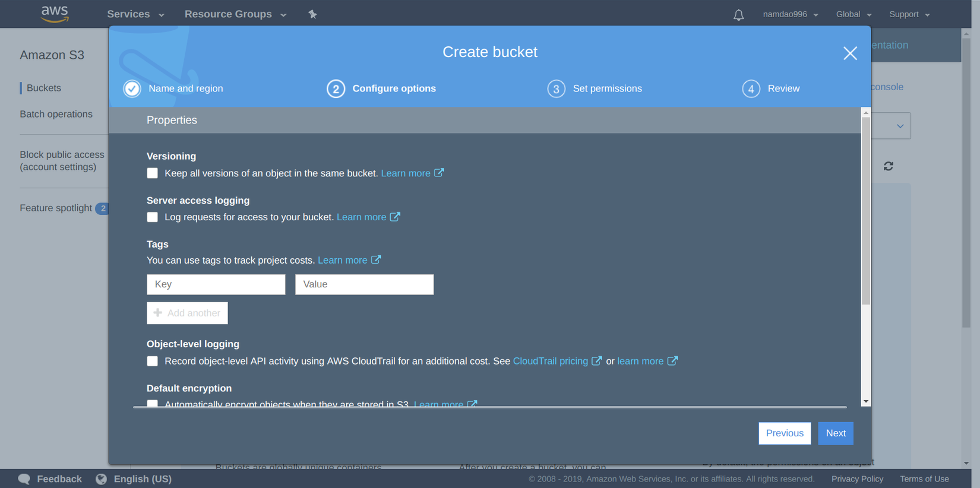Click the refresh icon behind the dialog
Screen dimensions: 980x488
[x=888, y=166]
